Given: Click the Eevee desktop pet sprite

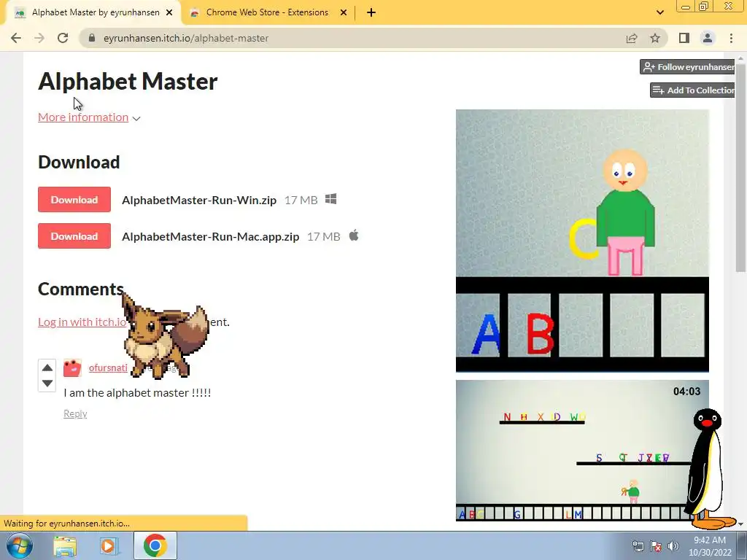Looking at the screenshot, I should 164,335.
